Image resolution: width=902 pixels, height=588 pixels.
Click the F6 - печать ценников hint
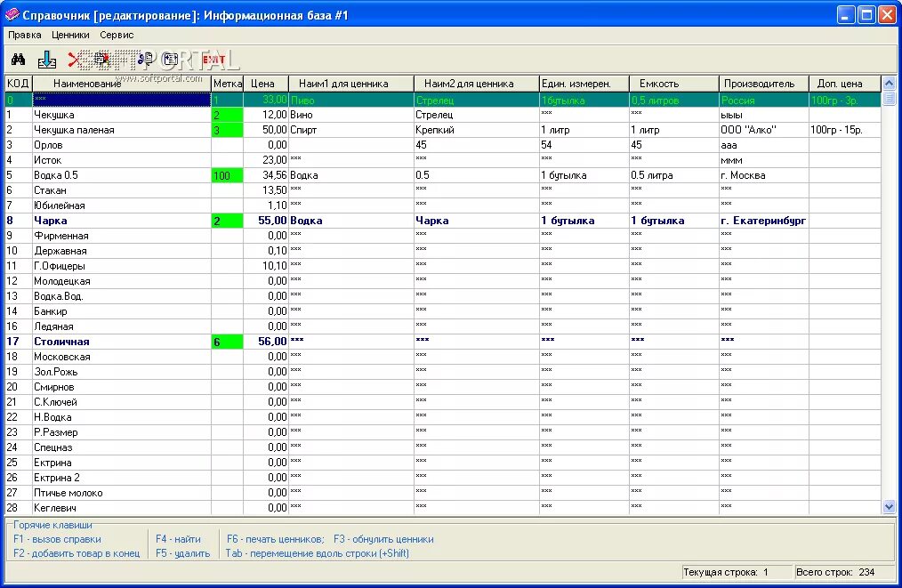(276, 539)
